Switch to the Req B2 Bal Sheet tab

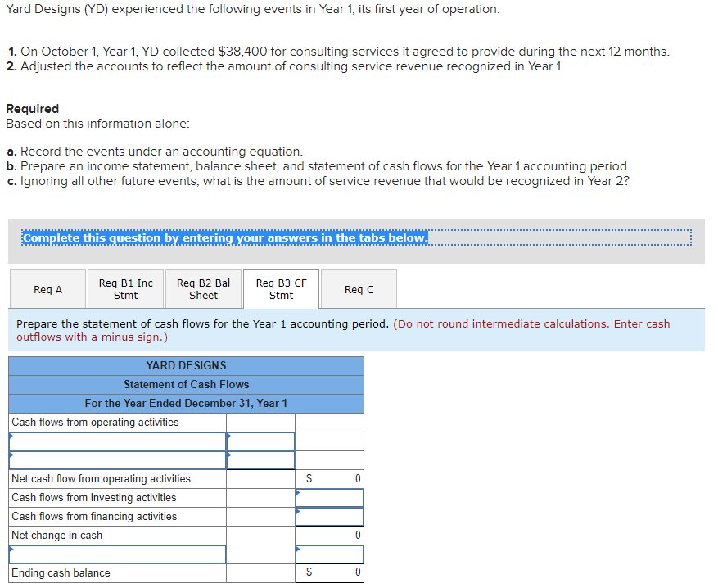(202, 288)
